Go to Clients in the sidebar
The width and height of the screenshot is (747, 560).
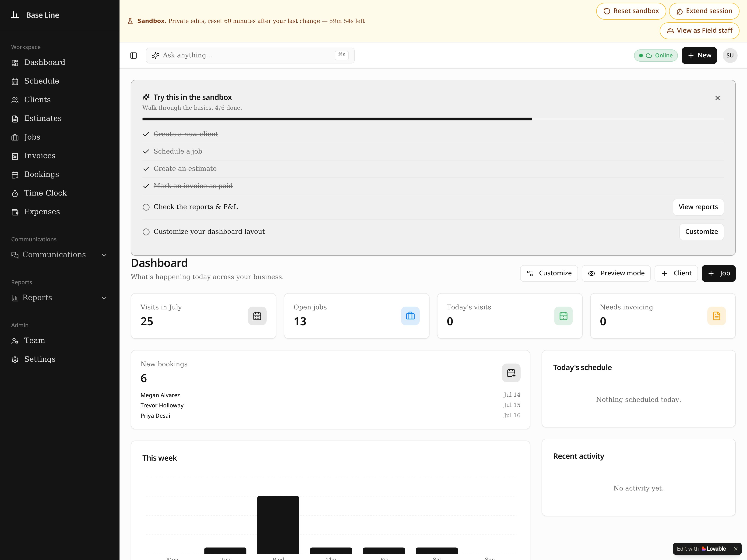(x=60, y=100)
